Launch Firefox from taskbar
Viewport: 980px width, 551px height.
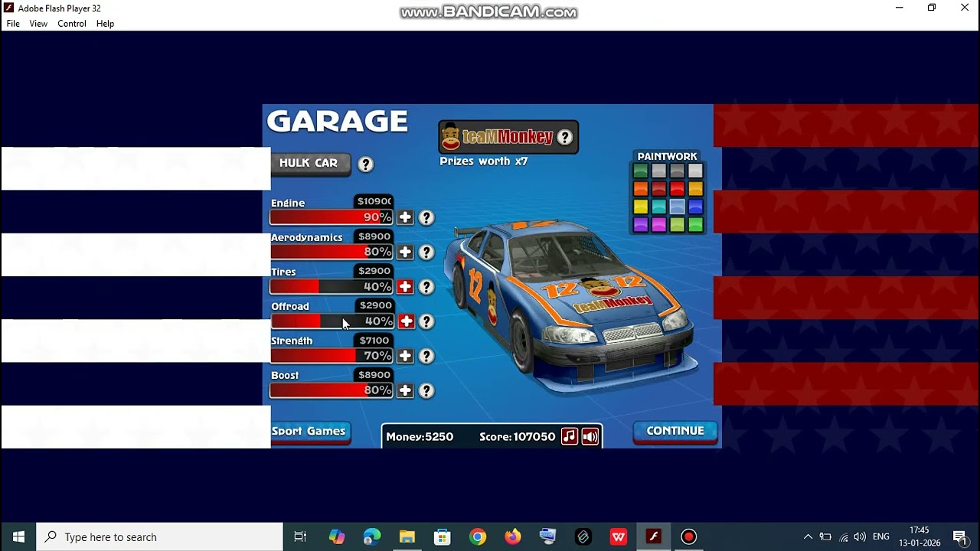[513, 537]
